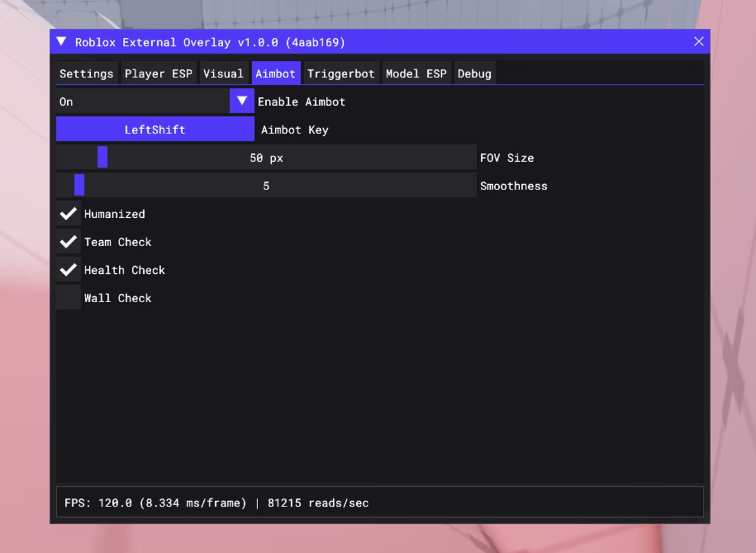Open the Debug tab
This screenshot has height=553, width=756.
click(474, 73)
